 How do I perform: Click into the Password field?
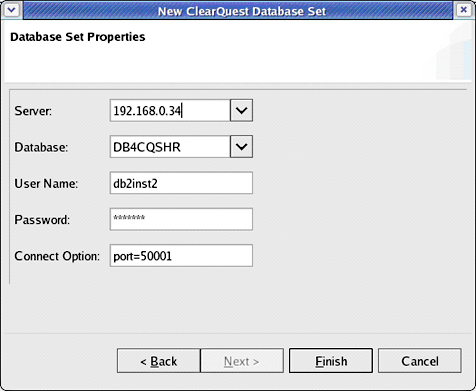tap(181, 219)
